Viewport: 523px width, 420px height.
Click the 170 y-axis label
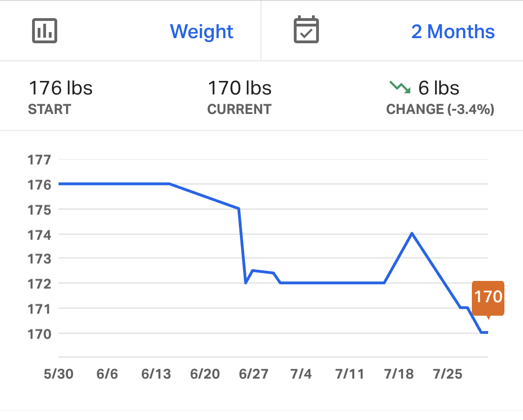pos(39,333)
